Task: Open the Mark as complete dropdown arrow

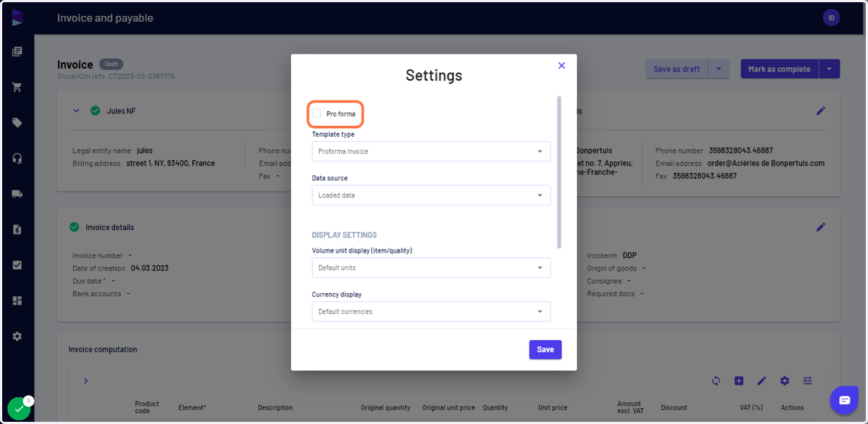Action: pos(829,69)
